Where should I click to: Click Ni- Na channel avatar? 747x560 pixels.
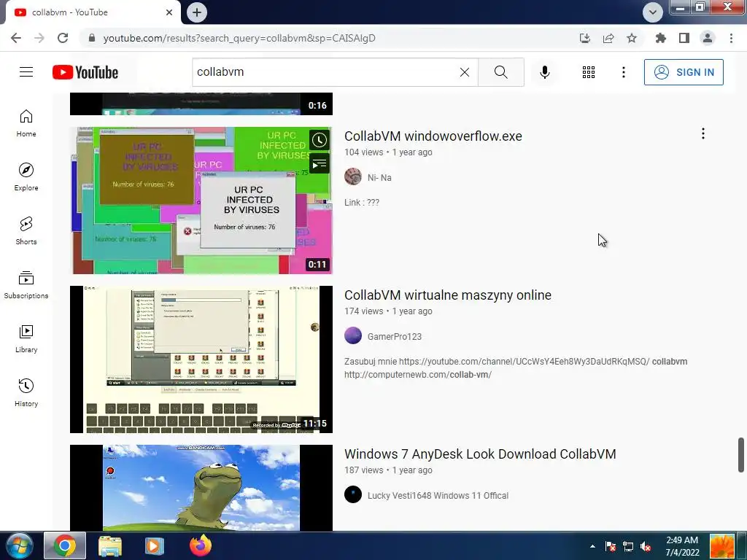pos(353,176)
